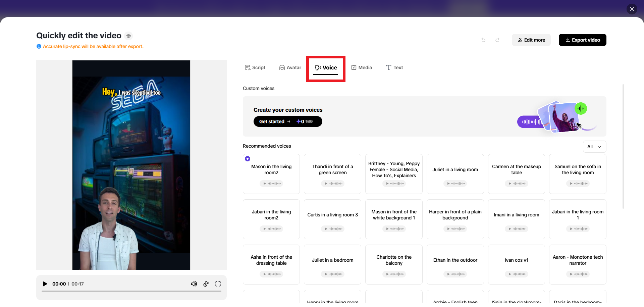Open the Text tab

394,67
